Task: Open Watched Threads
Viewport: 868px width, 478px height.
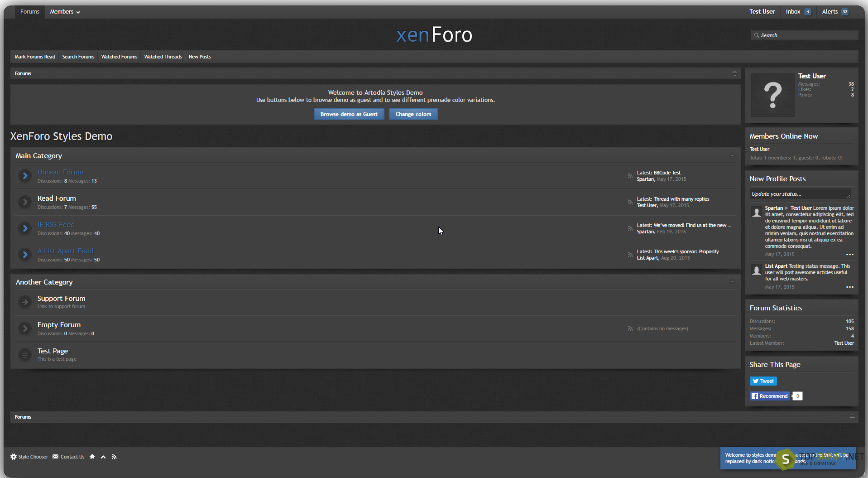Action: (x=163, y=57)
